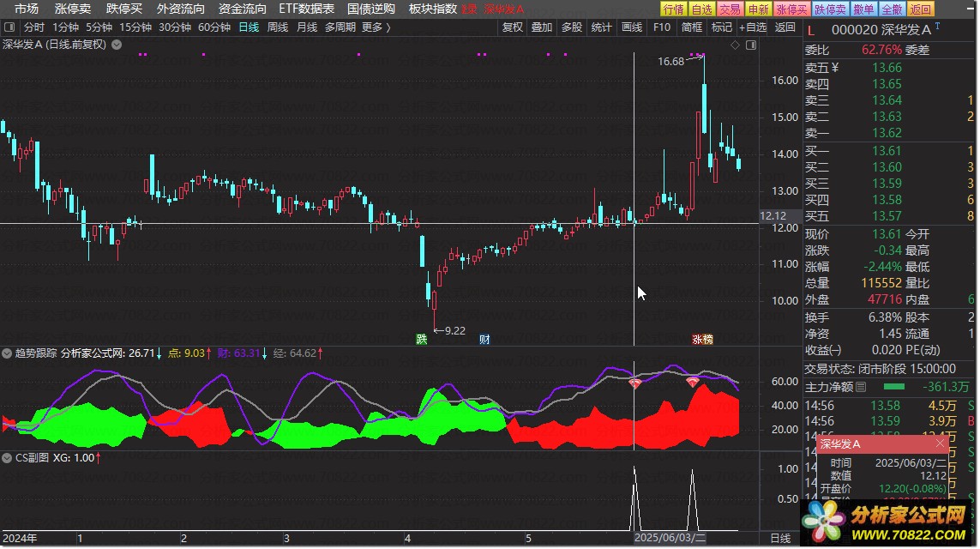The height and width of the screenshot is (549, 980).
Task: Click the blue 财 marker under the chart
Action: click(x=484, y=339)
